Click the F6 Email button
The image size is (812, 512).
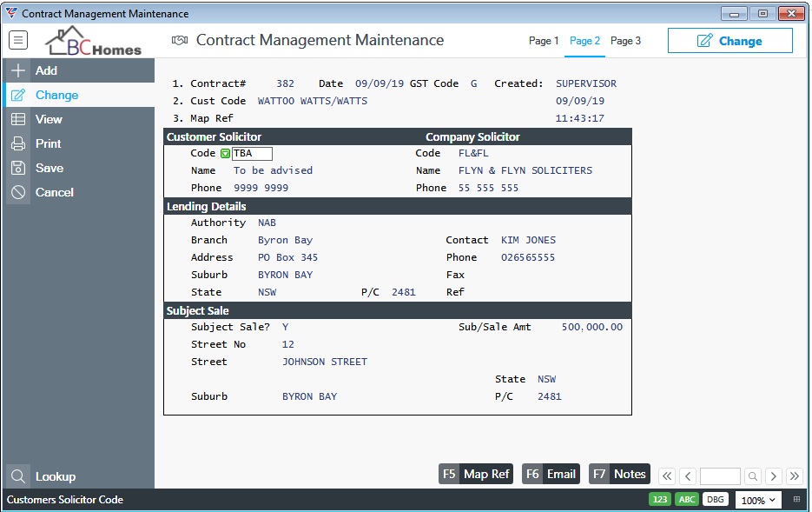click(x=551, y=474)
